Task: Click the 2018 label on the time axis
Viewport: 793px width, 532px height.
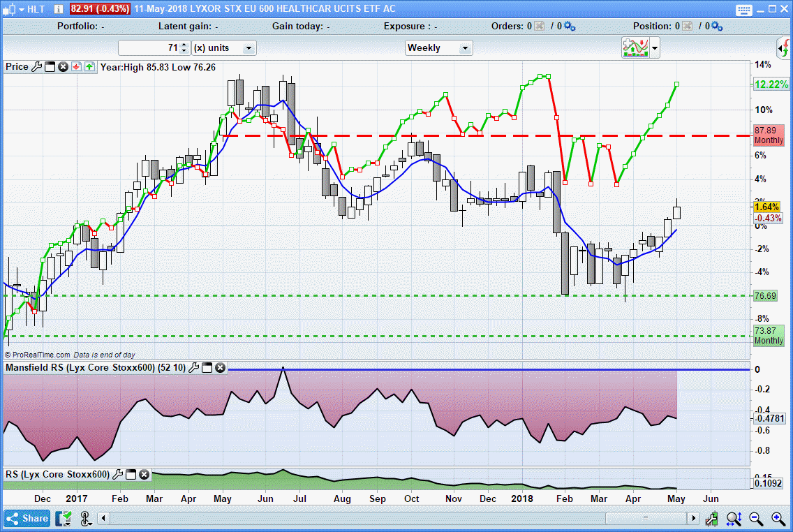Action: (x=522, y=498)
